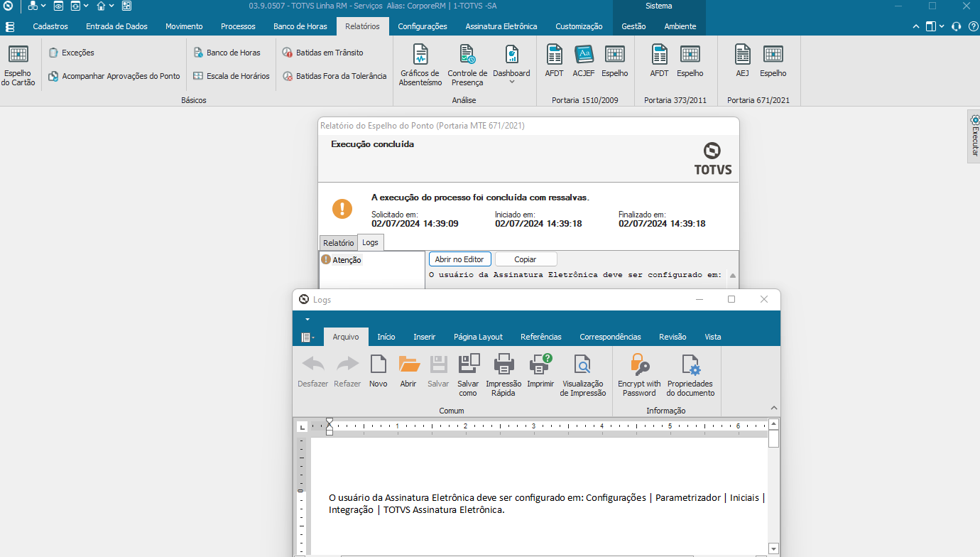Open the Configurações ribbon tab
The height and width of the screenshot is (557, 980).
pos(423,26)
